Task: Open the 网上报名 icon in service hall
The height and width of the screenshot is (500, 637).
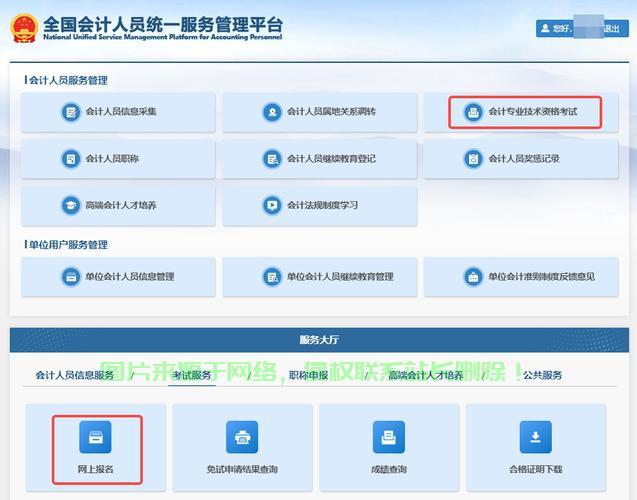Action: (96, 437)
